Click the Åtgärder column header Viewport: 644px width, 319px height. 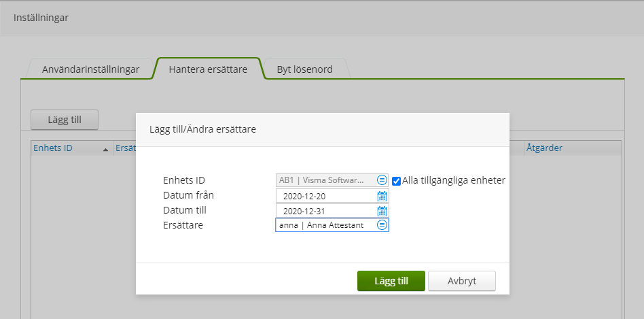[544, 148]
